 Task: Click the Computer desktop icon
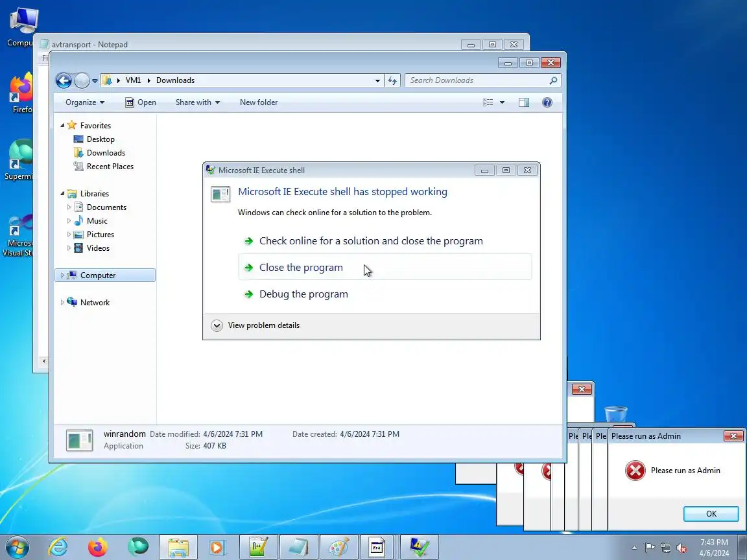tap(22, 28)
